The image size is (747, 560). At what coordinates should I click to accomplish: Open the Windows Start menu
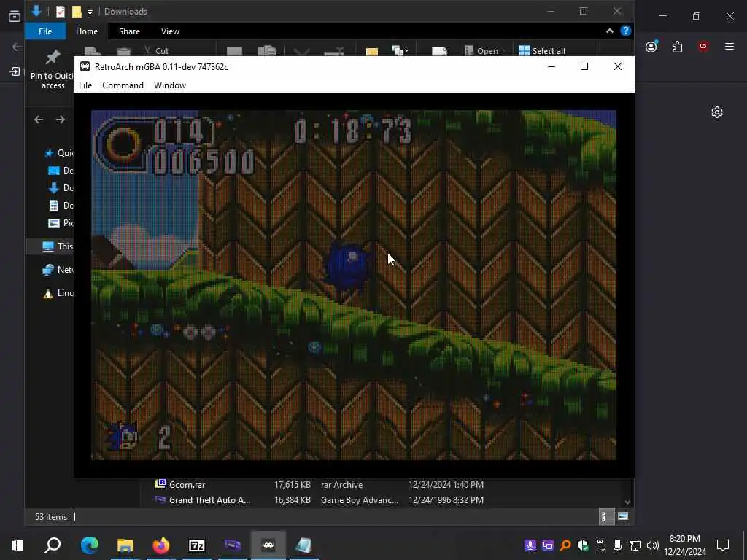point(18,545)
